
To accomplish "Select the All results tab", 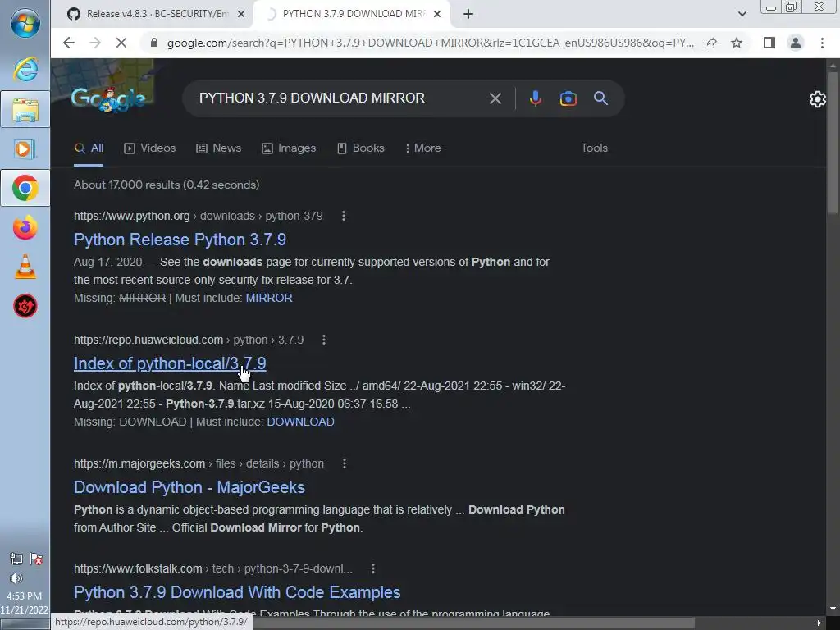I will tap(89, 148).
